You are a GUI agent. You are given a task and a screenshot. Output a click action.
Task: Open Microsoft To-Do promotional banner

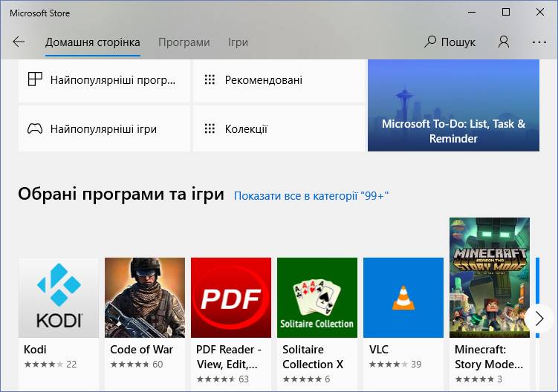453,105
